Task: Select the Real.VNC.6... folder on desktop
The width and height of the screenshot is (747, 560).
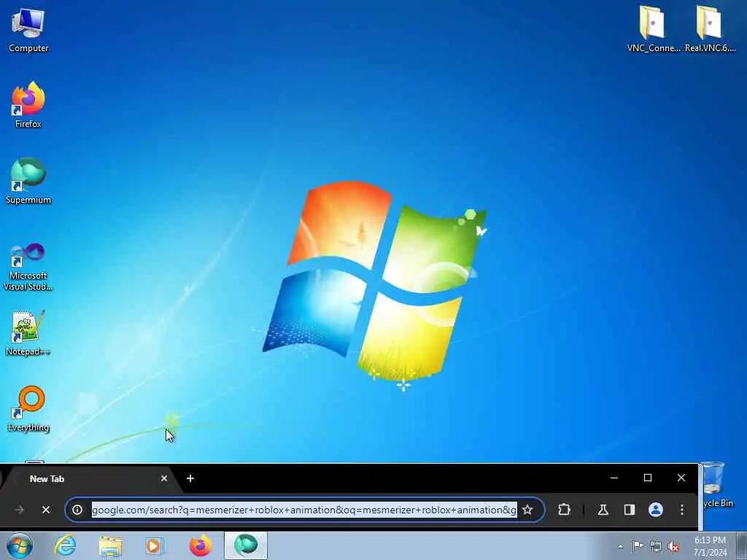Action: (x=710, y=28)
